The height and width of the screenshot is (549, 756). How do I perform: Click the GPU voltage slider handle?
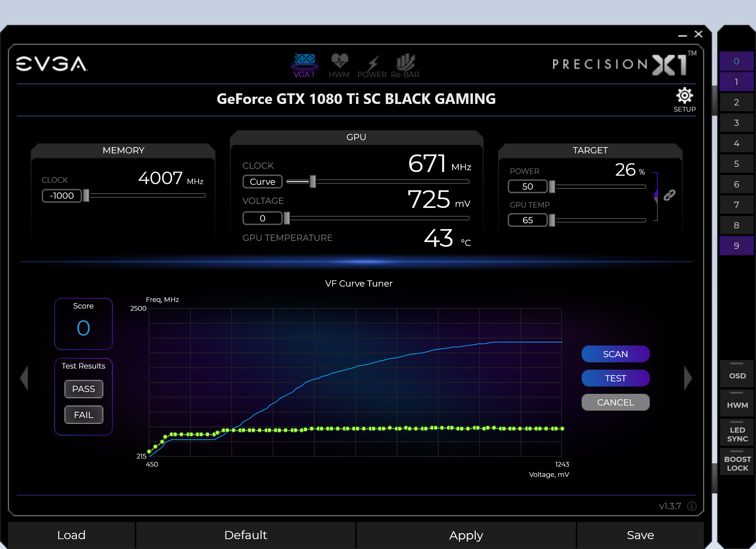(x=287, y=218)
